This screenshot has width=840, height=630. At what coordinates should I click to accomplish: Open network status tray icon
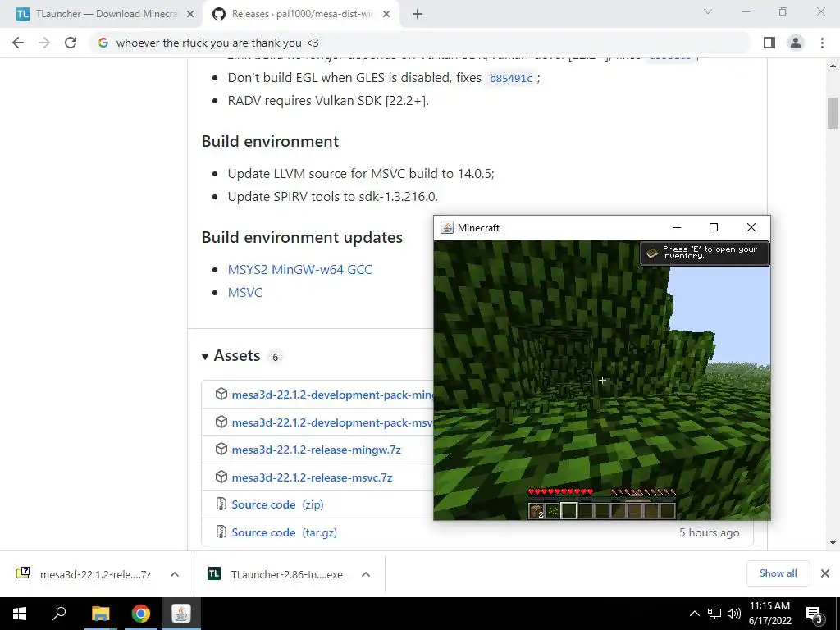714,614
